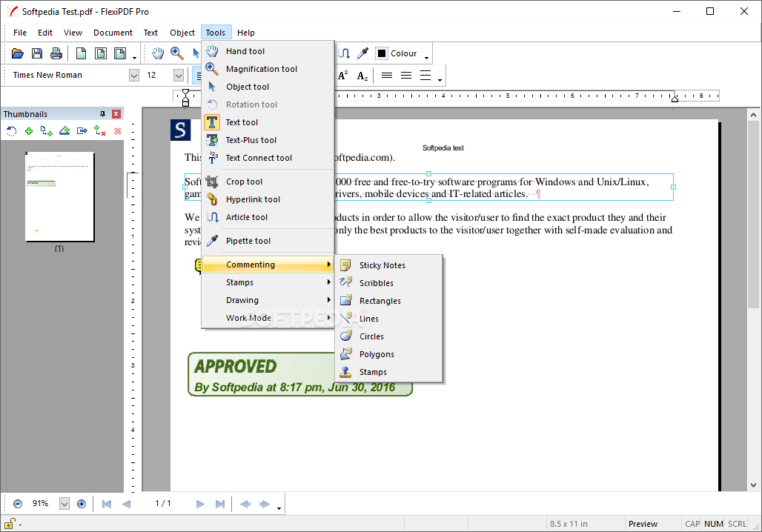Image resolution: width=762 pixels, height=532 pixels.
Task: Go to next page arrow
Action: (x=200, y=504)
